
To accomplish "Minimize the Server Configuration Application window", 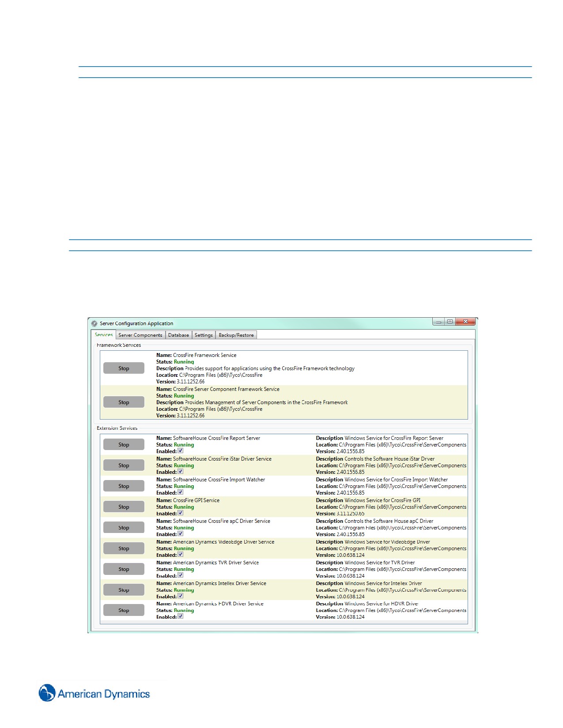I will tap(438, 322).
